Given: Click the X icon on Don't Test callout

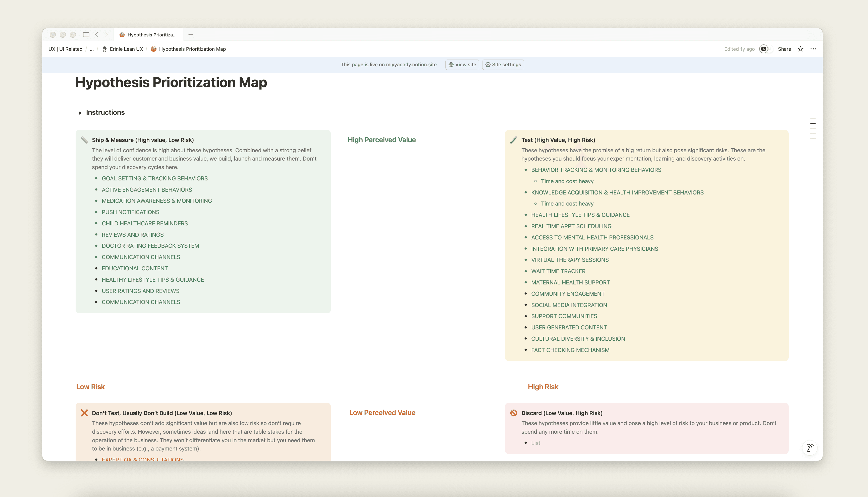Looking at the screenshot, I should tap(84, 413).
